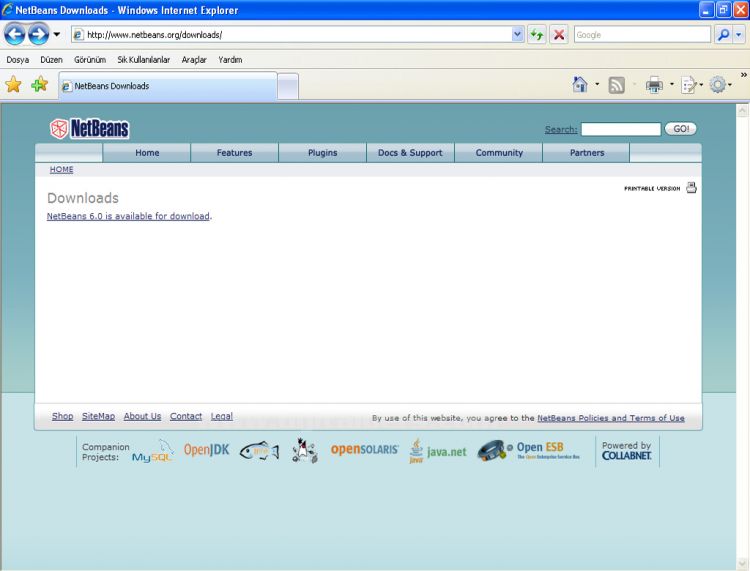This screenshot has width=750, height=571.
Task: Open the Görünüm menu
Action: pos(90,60)
